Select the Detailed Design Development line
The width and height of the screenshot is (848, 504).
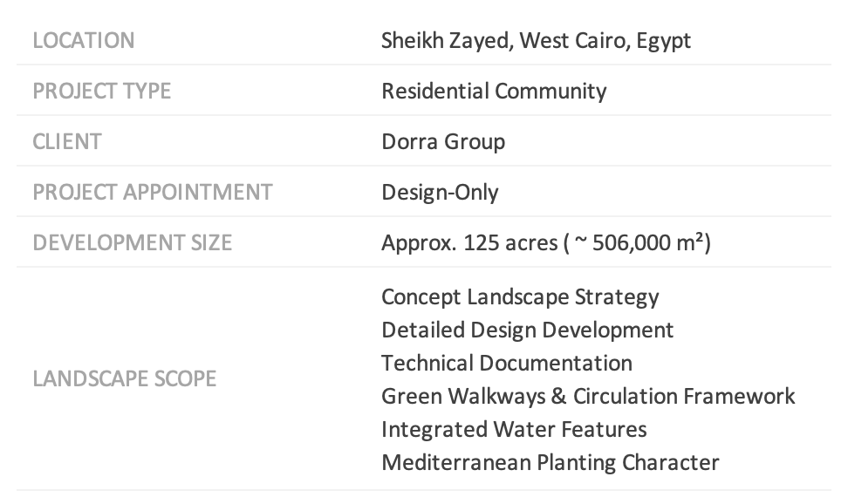pos(527,330)
